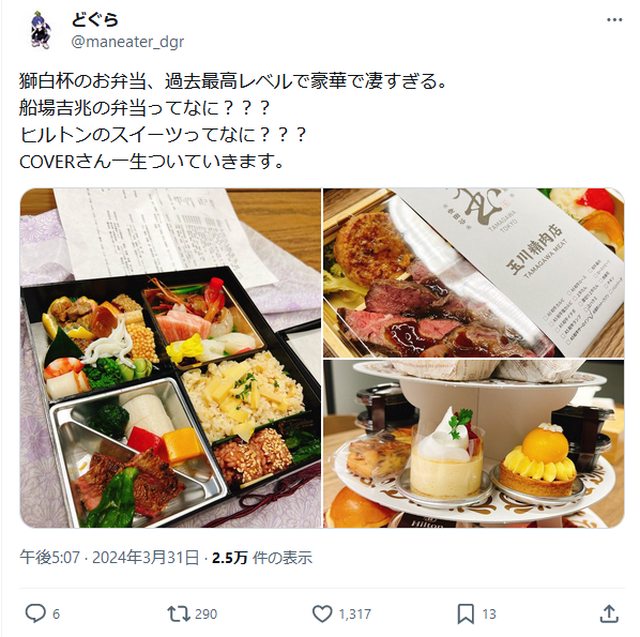Open the three-dot more options menu
The image size is (640, 637).
point(614,20)
